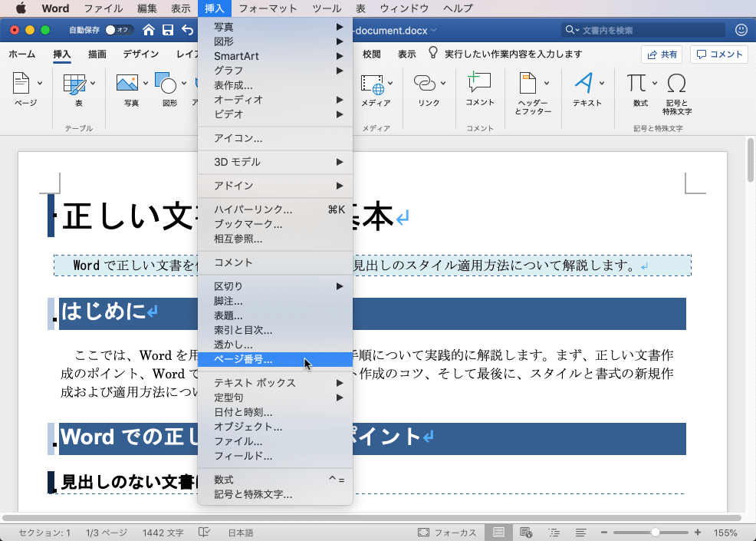Click the vertical scrollbar thumb
The height and width of the screenshot is (541, 756).
click(750, 160)
